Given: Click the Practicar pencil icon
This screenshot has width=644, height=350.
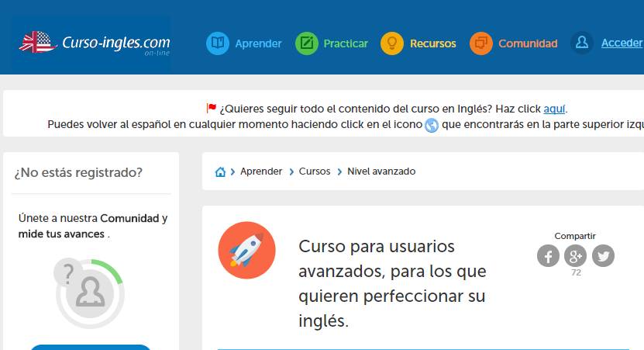Looking at the screenshot, I should [307, 43].
